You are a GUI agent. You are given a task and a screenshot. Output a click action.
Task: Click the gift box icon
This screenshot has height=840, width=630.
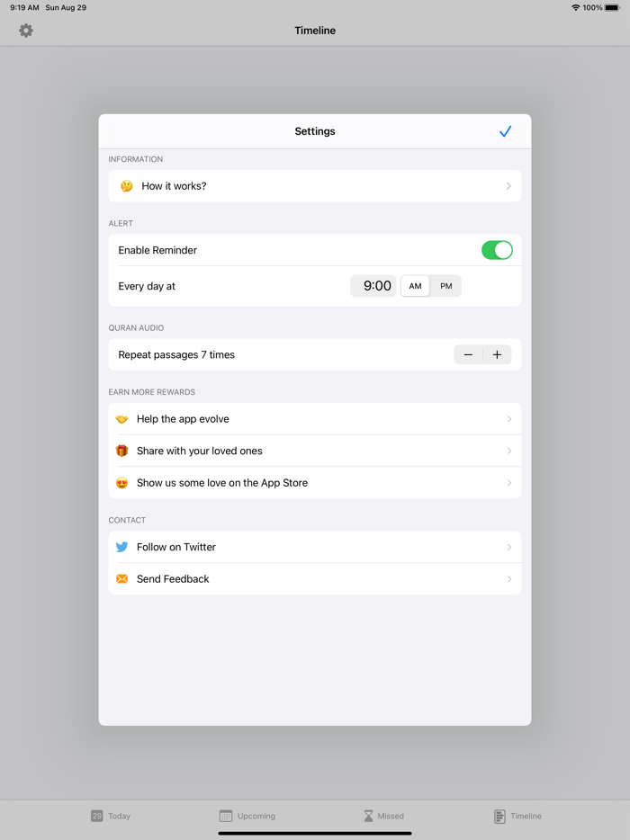(x=122, y=451)
